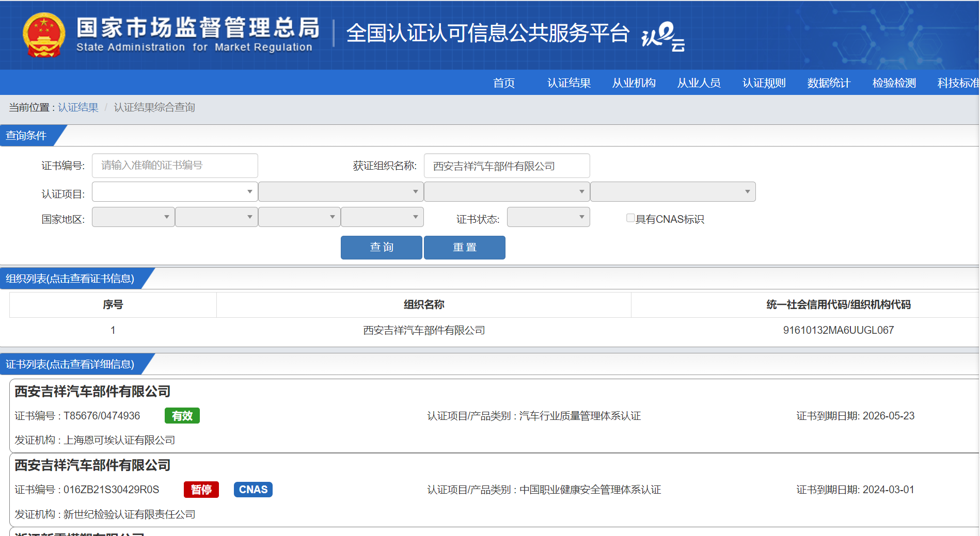
Task: Open the 从业人员 navigation menu
Action: click(x=699, y=83)
